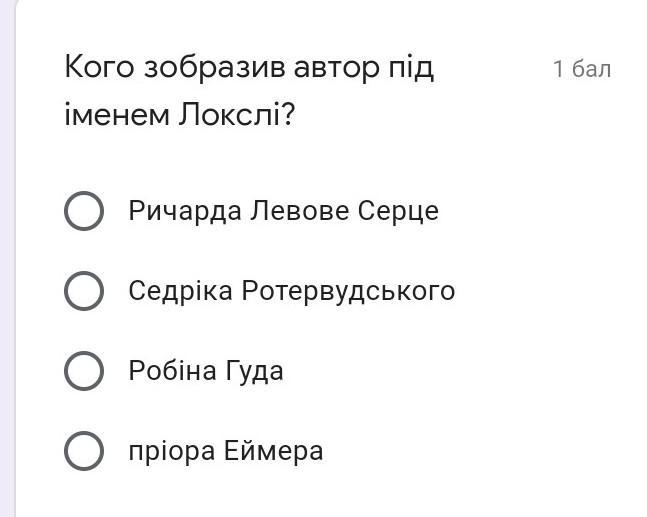Pick the "Робіна Гуда" answer label
The image size is (647, 517).
[x=206, y=371]
